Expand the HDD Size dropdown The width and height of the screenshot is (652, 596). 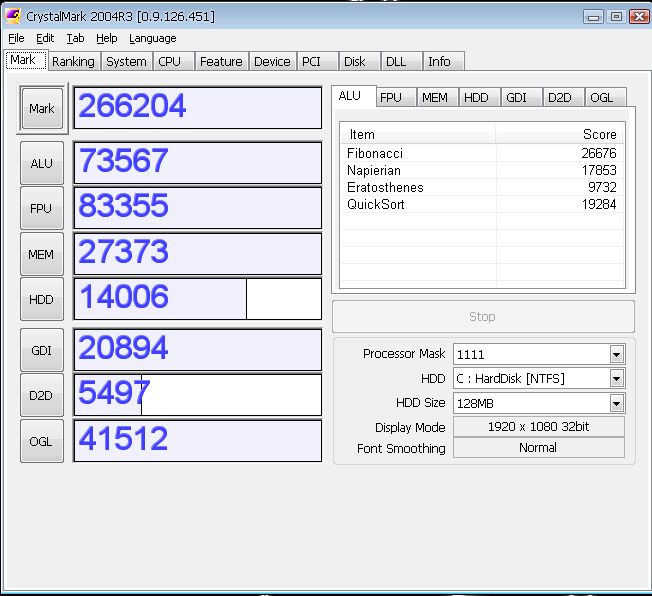pos(617,403)
